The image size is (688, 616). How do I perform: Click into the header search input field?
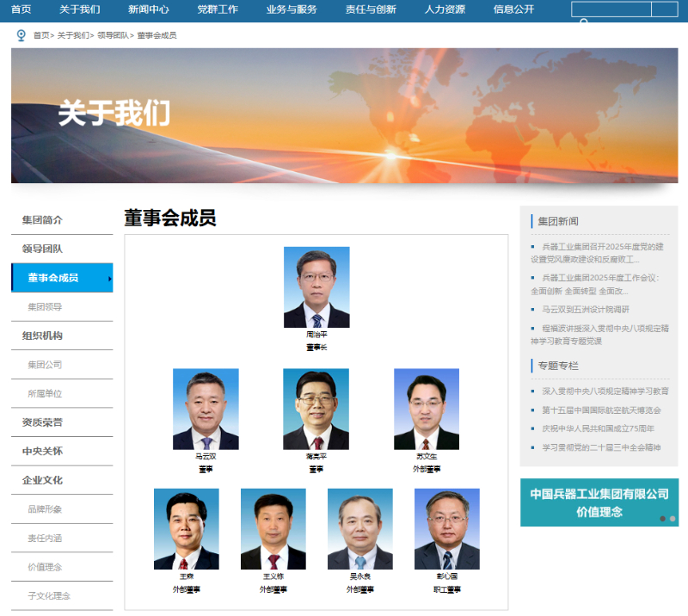point(611,9)
